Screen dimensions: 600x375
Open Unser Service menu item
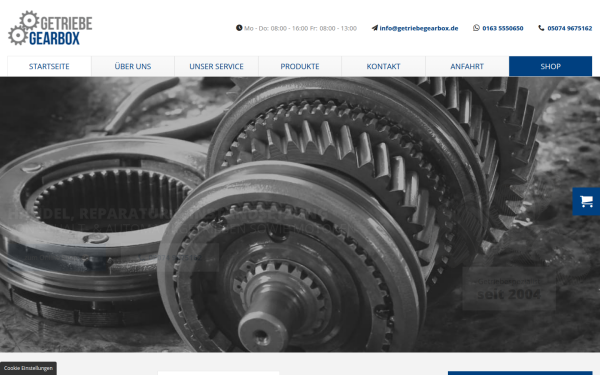tap(216, 66)
